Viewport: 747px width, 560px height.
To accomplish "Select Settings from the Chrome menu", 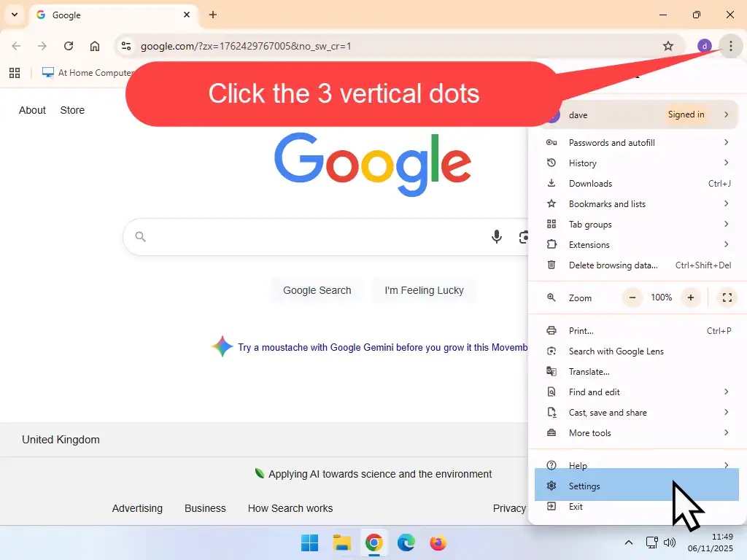I will 584,486.
